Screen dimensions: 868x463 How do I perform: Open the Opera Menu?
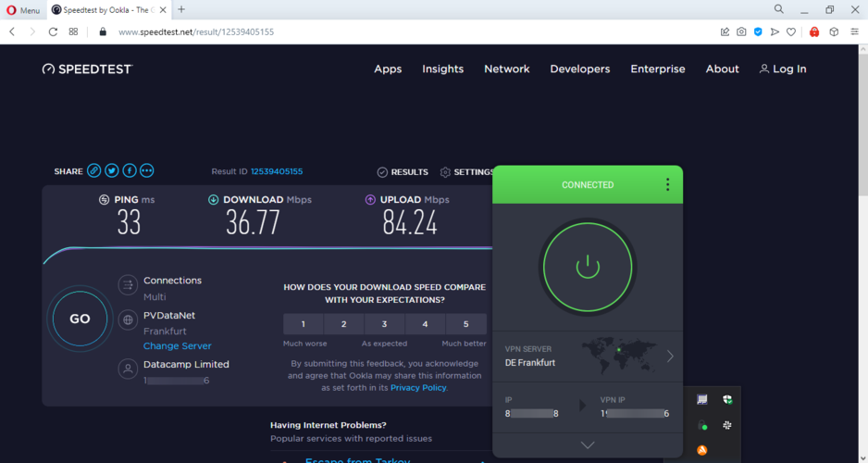point(22,9)
